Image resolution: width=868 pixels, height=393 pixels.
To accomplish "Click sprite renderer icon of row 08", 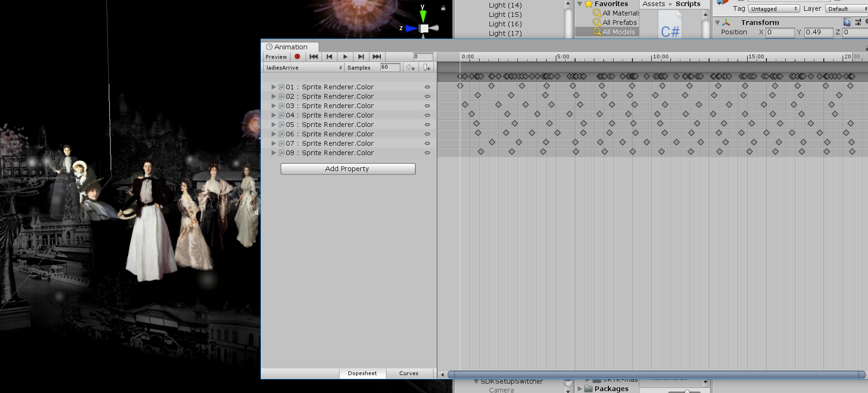I will 282,153.
